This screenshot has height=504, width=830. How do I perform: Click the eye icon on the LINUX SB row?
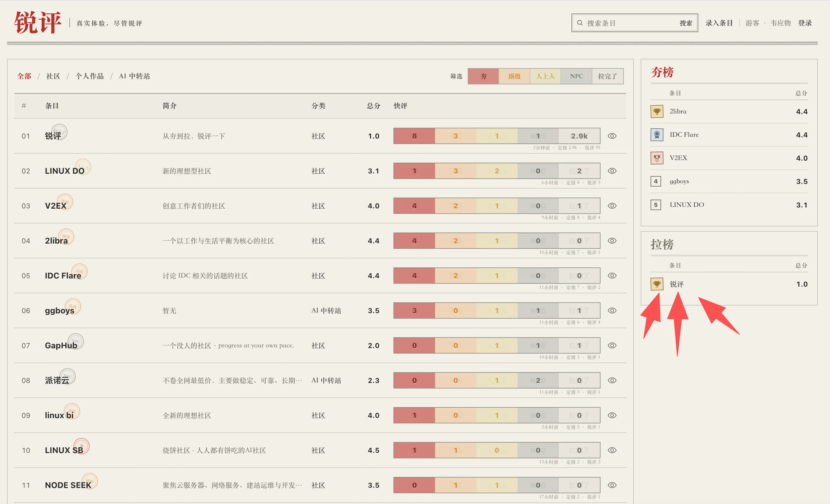click(x=612, y=450)
